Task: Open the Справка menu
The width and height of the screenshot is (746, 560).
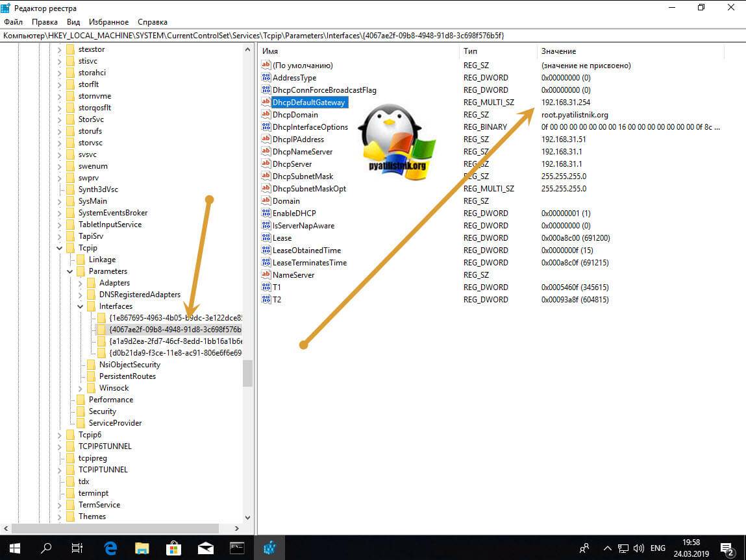Action: click(x=152, y=22)
